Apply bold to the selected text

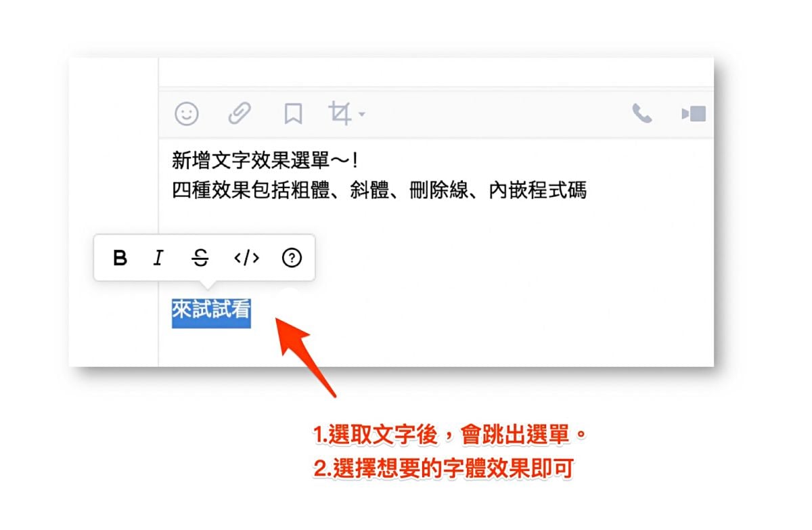pos(120,258)
